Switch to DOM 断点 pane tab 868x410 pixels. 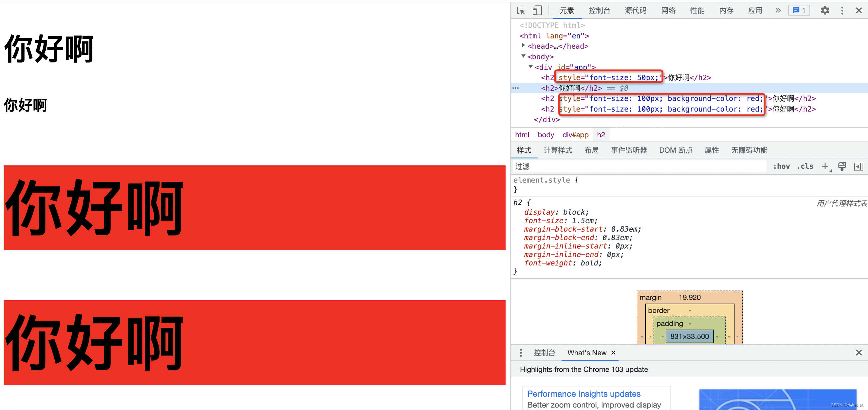tap(676, 150)
